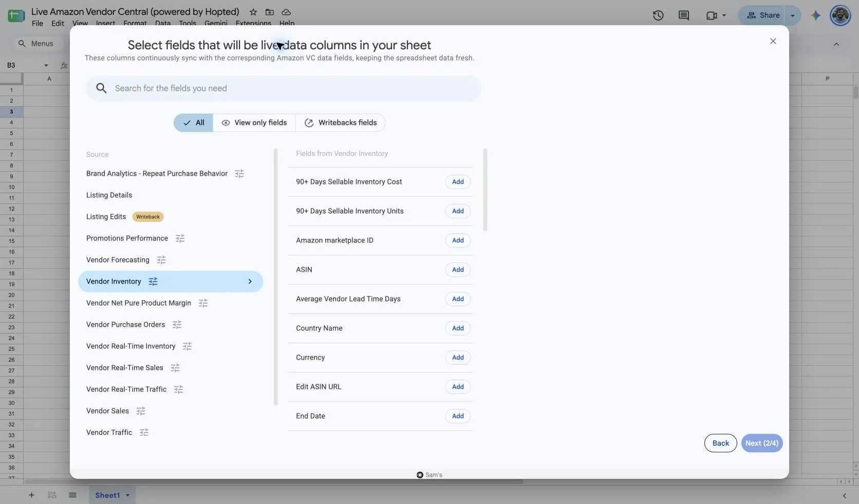This screenshot has height=504, width=859.
Task: Open Sheet1 tab dropdown arrow
Action: click(127, 495)
